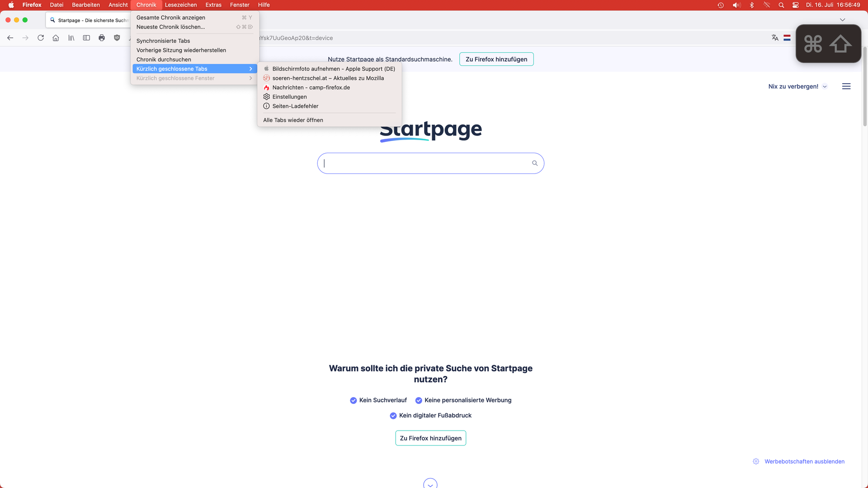Open macOS Control Center in menu bar
Screen dimensions: 868x488
[796, 5]
